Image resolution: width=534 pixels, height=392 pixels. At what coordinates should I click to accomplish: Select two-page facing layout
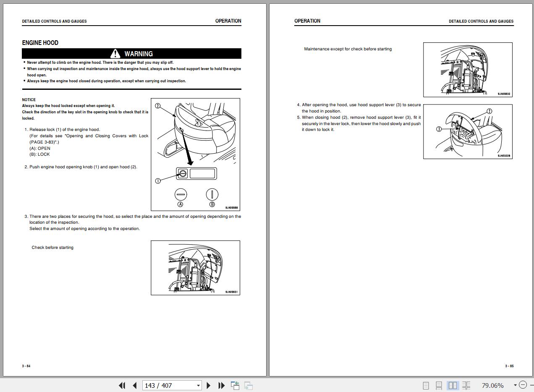[x=453, y=385]
